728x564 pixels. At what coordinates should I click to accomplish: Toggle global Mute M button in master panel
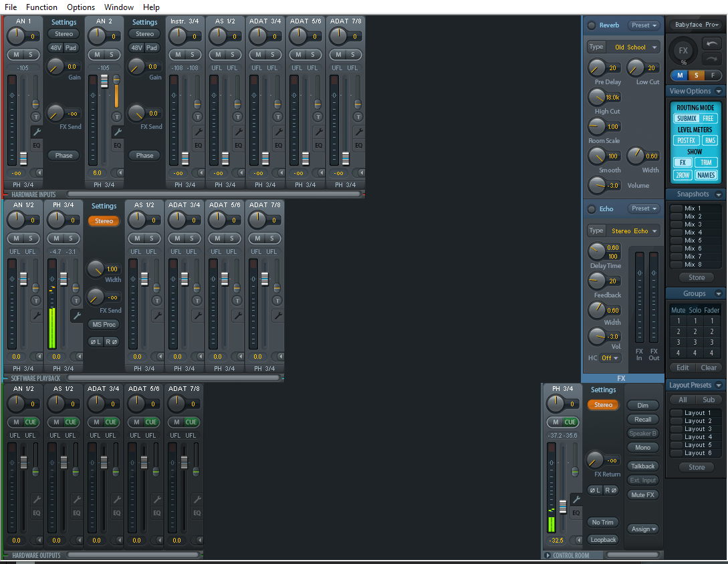pyautogui.click(x=680, y=76)
